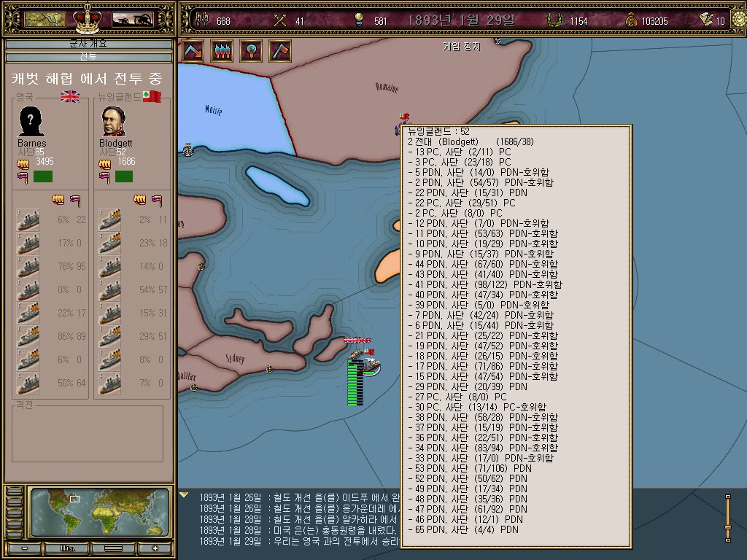747x560 pixels.
Task: Click the plus zoom-in button below the minimap
Action: (x=155, y=548)
